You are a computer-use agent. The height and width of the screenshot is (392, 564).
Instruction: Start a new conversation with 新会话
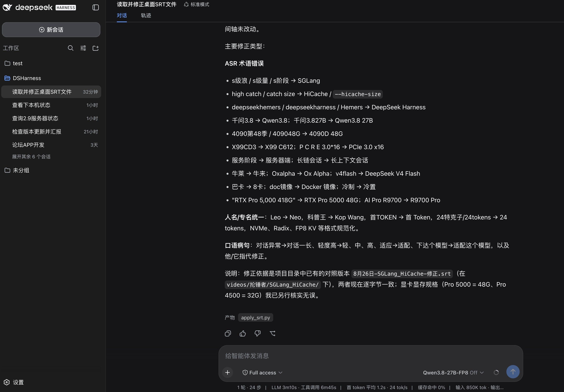click(x=51, y=30)
